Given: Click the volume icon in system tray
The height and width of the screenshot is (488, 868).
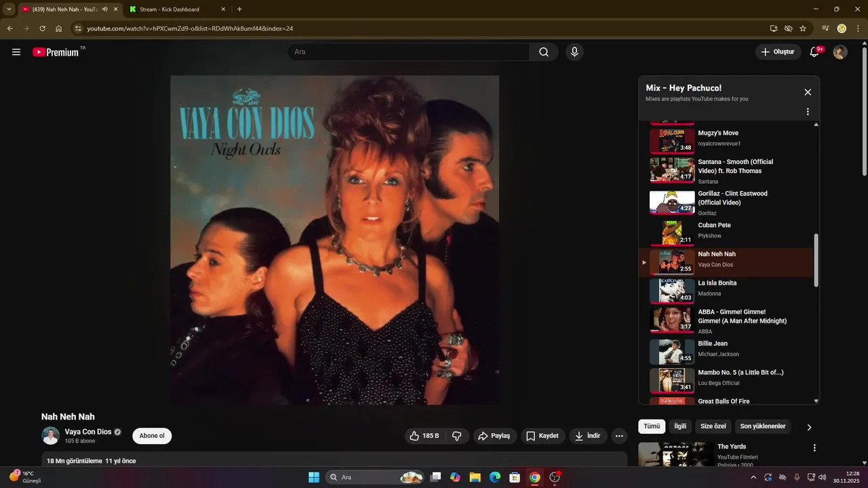Looking at the screenshot, I should [823, 477].
